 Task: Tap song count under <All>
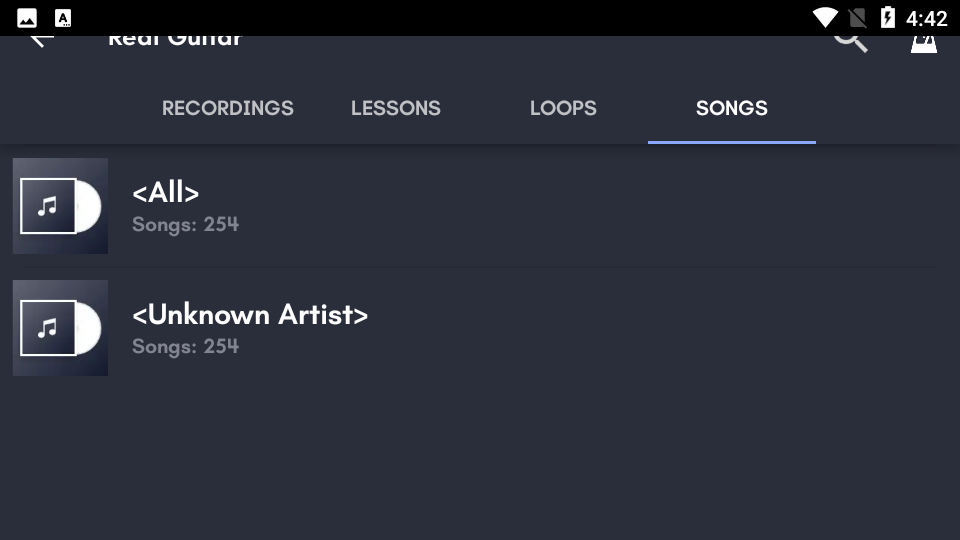(x=185, y=225)
